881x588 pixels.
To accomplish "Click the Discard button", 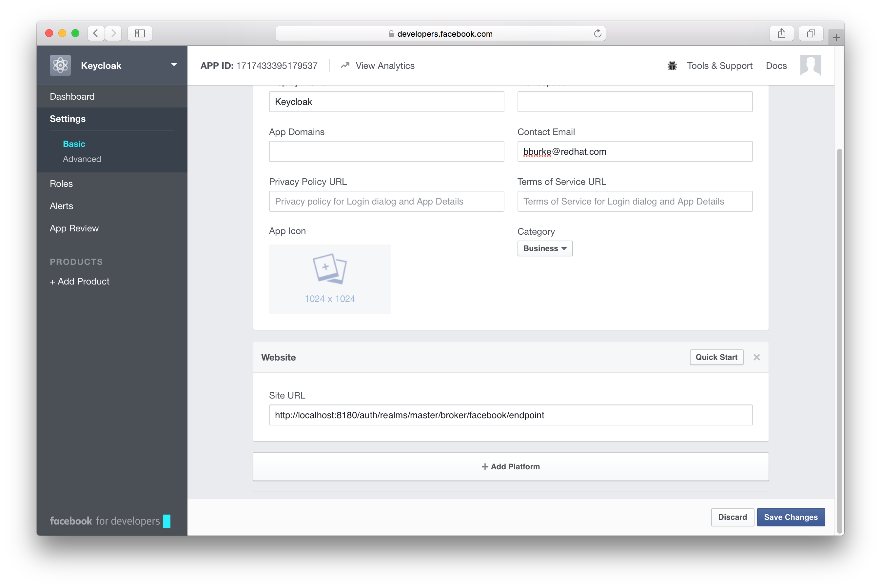I will pos(733,517).
